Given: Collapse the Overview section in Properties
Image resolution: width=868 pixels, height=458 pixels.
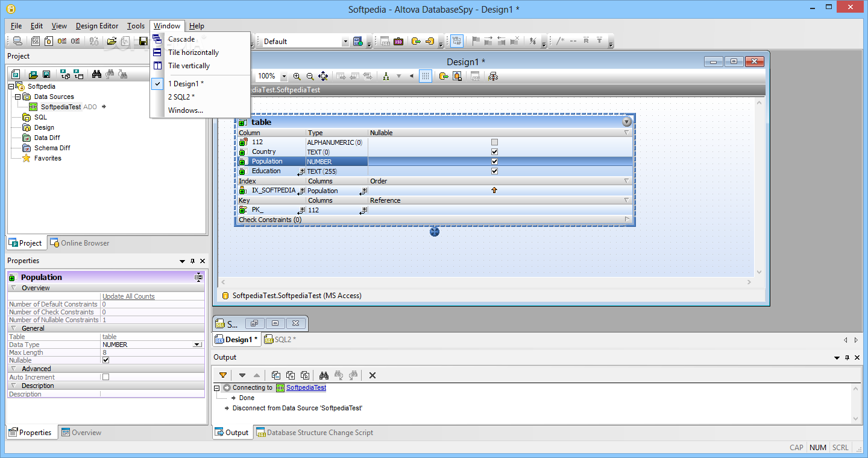Looking at the screenshot, I should tap(13, 288).
